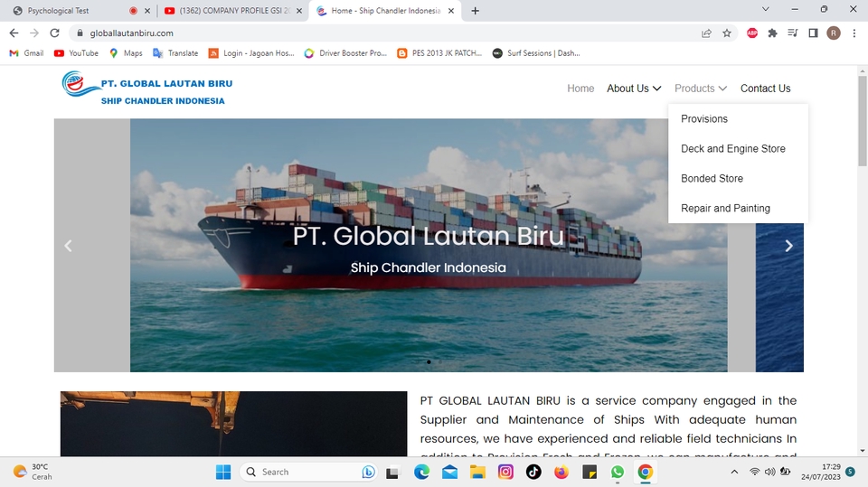Close the COMPANY PROFILE YouTube tab
This screenshot has width=868, height=487.
coord(299,11)
